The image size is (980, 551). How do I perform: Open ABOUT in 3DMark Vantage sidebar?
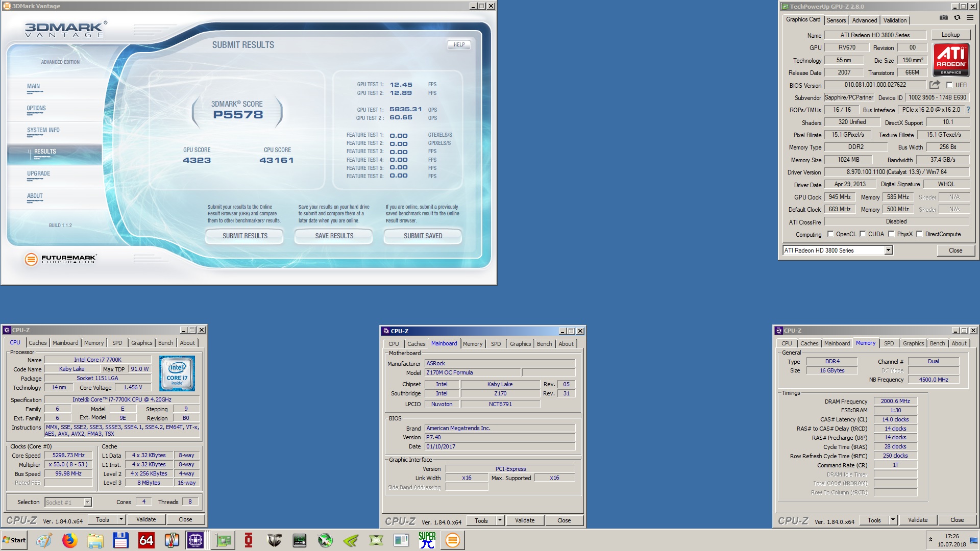pyautogui.click(x=35, y=196)
